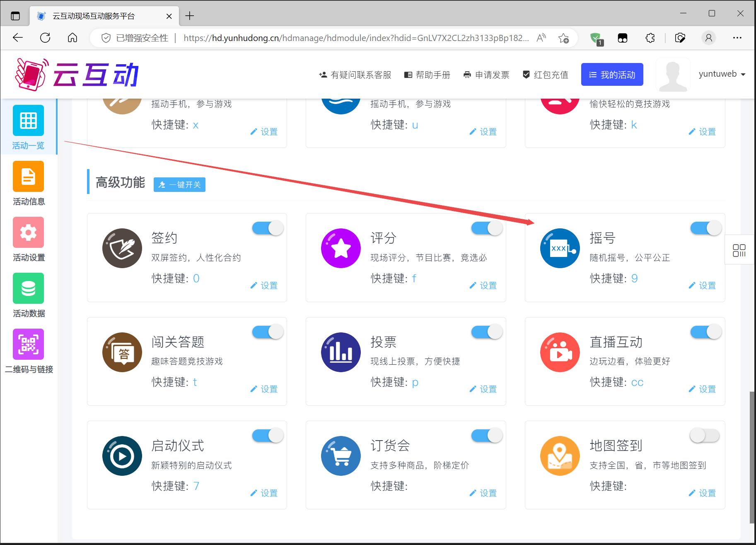Viewport: 756px width, 545px height.
Task: Click the browser address bar URL
Action: [356, 38]
